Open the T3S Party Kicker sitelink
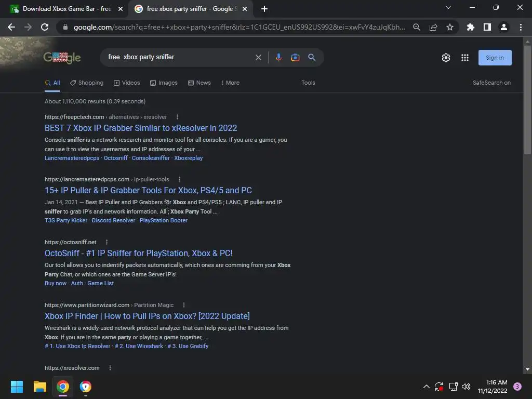Viewport: 532px width, 399px height. click(66, 220)
